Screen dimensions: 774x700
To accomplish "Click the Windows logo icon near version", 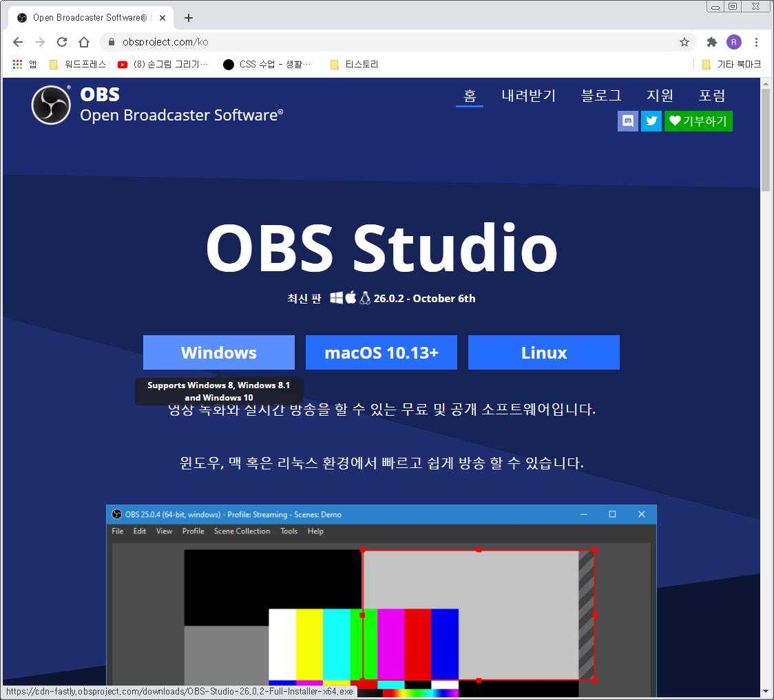I will point(336,298).
